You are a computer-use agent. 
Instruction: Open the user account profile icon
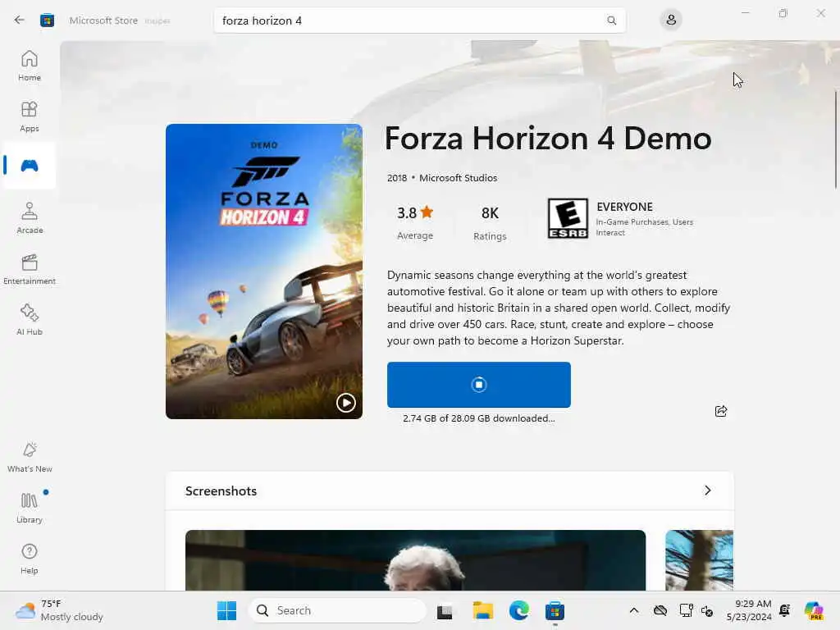(x=671, y=21)
